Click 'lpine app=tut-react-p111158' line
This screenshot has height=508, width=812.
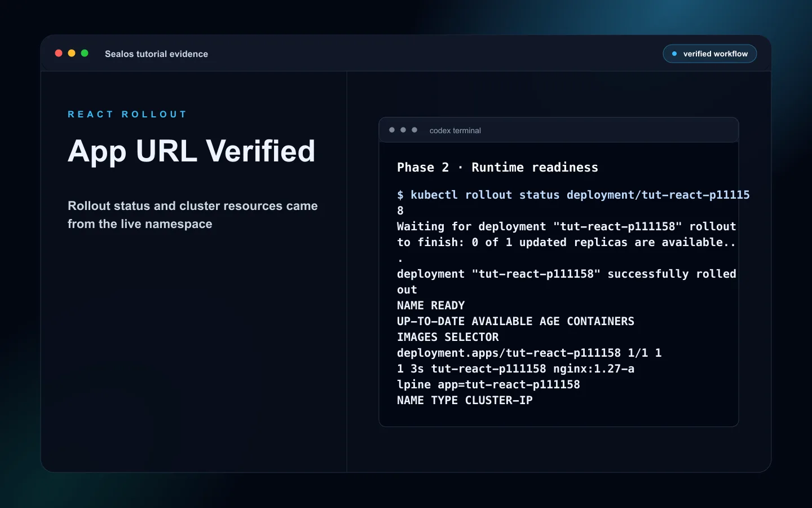[488, 385]
